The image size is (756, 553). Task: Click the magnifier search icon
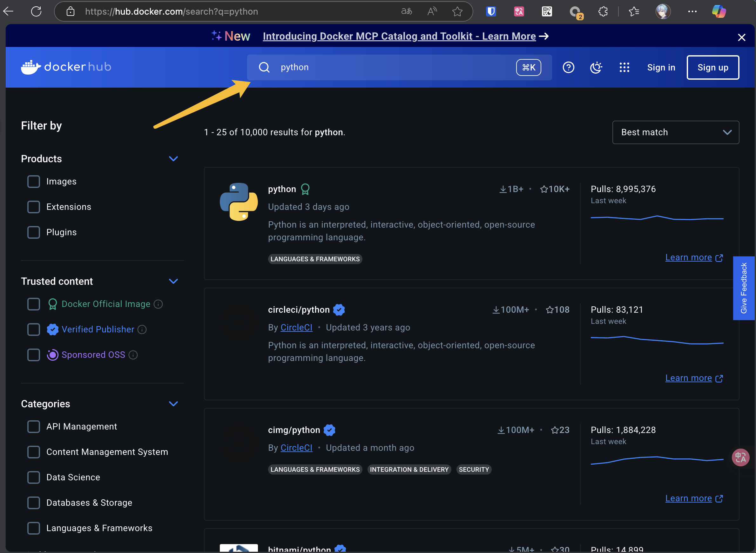tap(264, 67)
